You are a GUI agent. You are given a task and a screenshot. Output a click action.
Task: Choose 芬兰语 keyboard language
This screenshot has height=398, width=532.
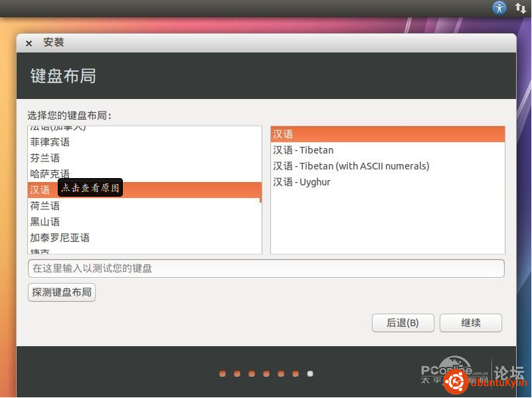[44, 158]
